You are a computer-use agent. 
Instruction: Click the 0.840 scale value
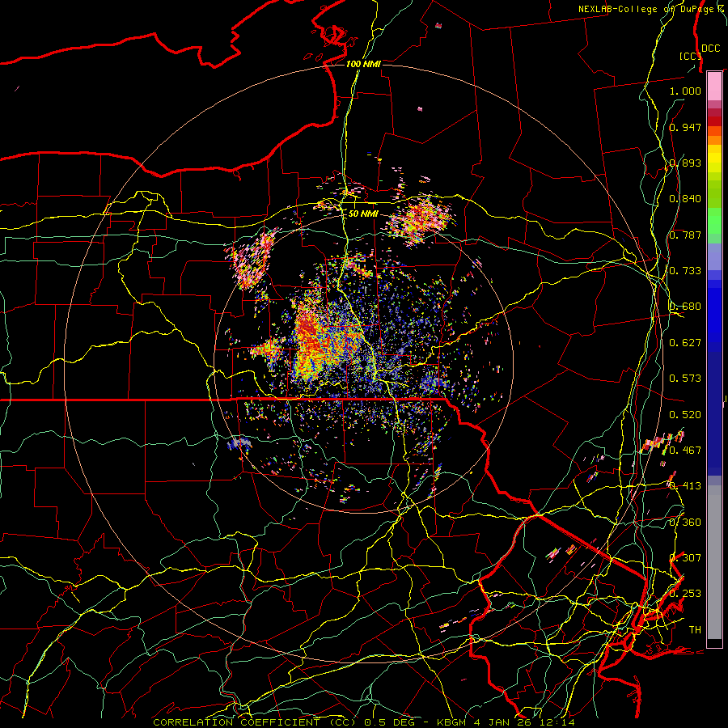pyautogui.click(x=685, y=199)
